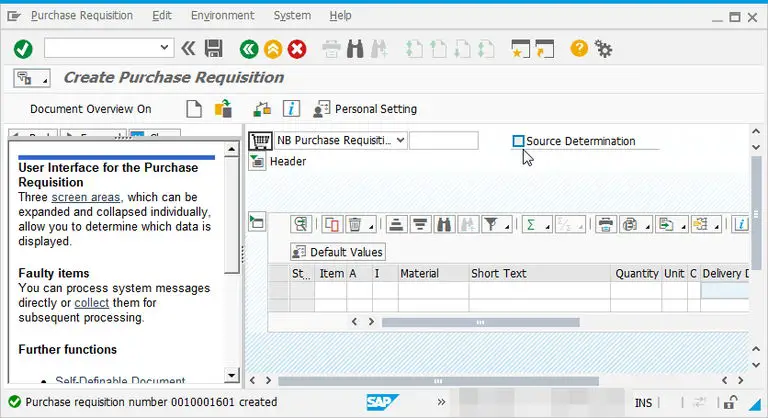
Task: Click the Find binoculars icon in top toolbar
Action: pos(355,49)
